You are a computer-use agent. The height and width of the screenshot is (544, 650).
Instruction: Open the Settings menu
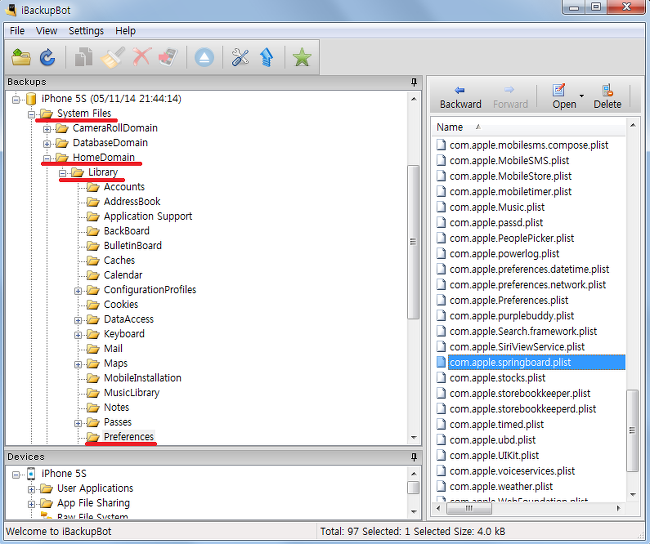86,31
